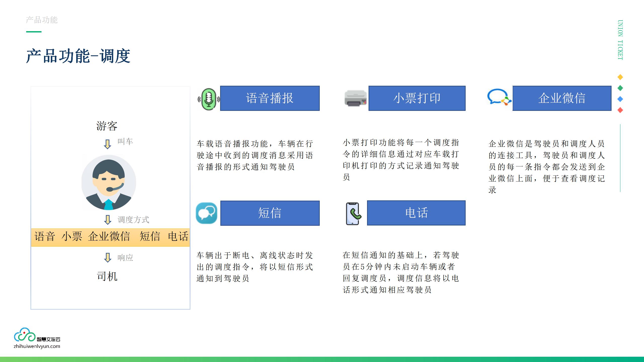Click the paragraph starting 小票打印功能将每一个

(x=401, y=160)
